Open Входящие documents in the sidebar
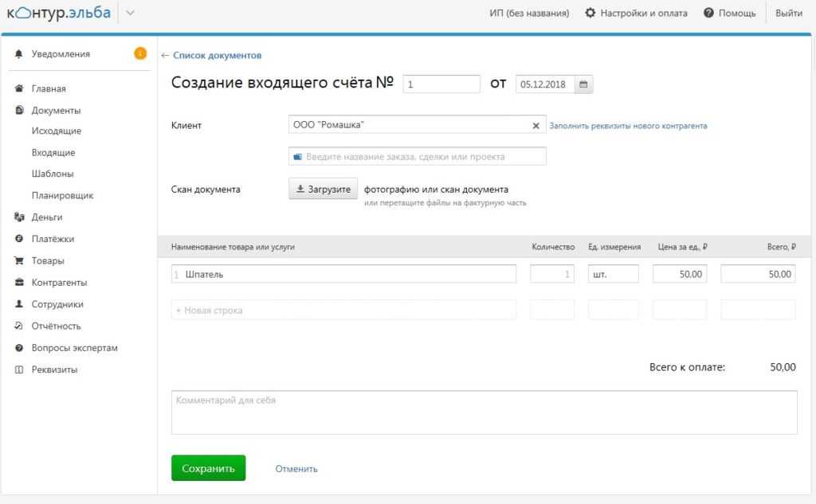 point(53,152)
